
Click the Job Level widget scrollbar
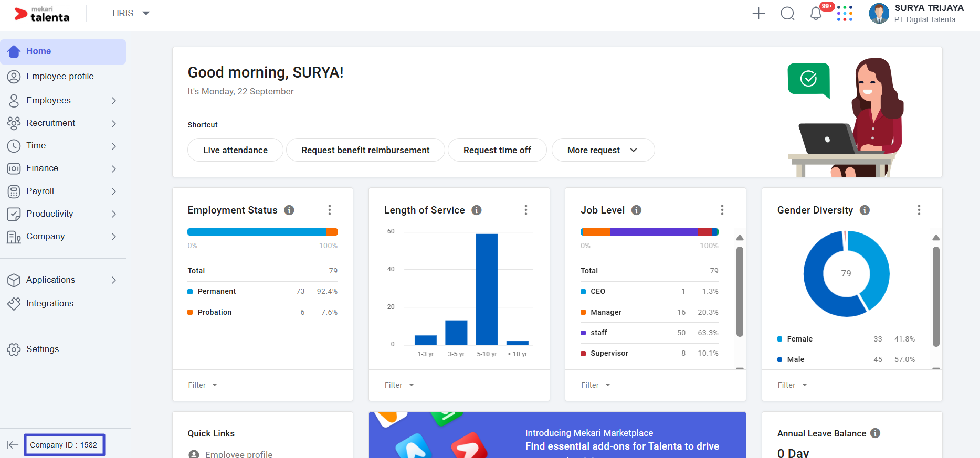[x=740, y=292]
